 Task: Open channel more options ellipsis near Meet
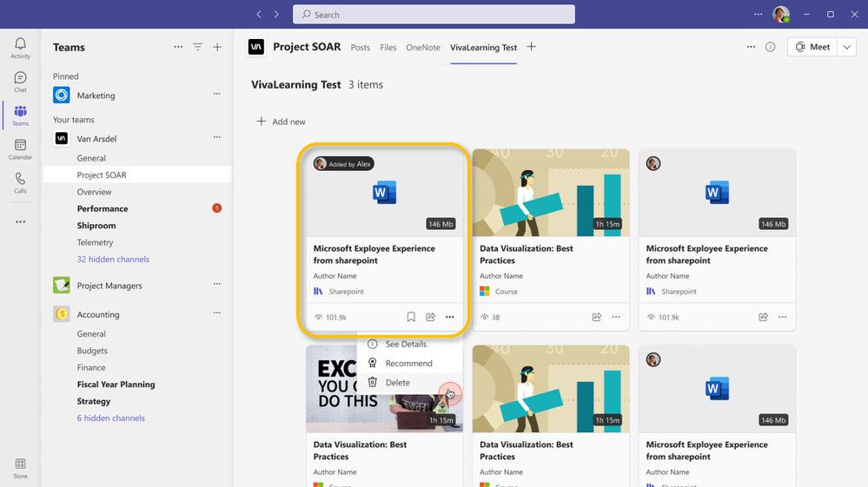[751, 47]
